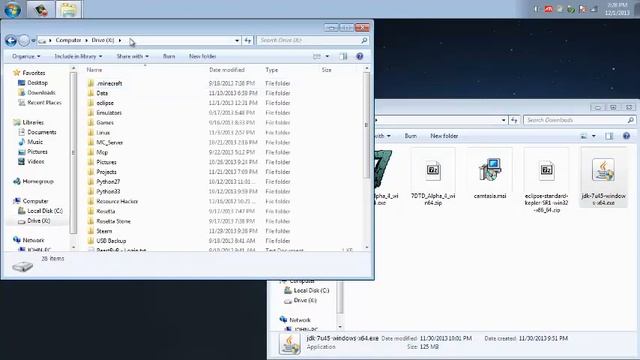
Task: Select USB Backup folder row
Action: coord(224,241)
